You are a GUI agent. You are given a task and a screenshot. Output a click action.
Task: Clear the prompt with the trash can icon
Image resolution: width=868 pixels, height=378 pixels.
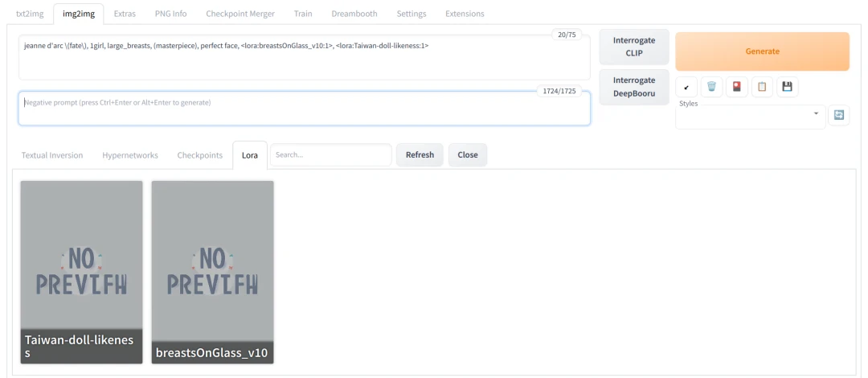tap(711, 87)
